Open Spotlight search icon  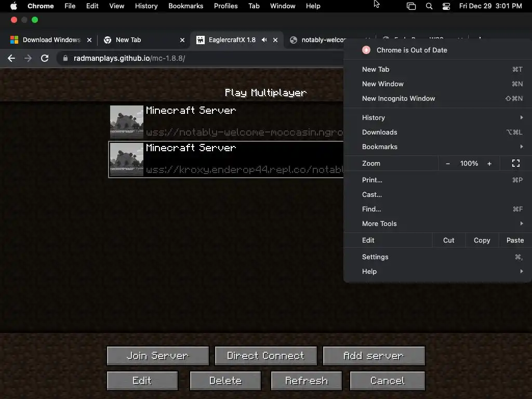coord(429,6)
